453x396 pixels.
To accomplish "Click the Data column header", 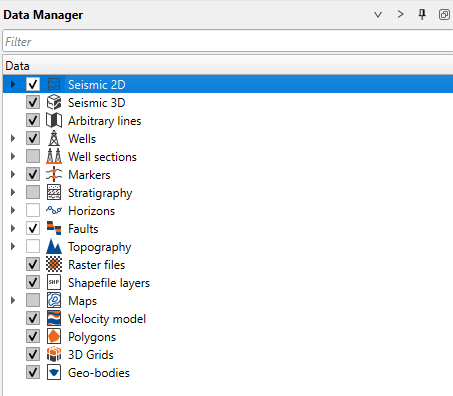I will pos(228,65).
